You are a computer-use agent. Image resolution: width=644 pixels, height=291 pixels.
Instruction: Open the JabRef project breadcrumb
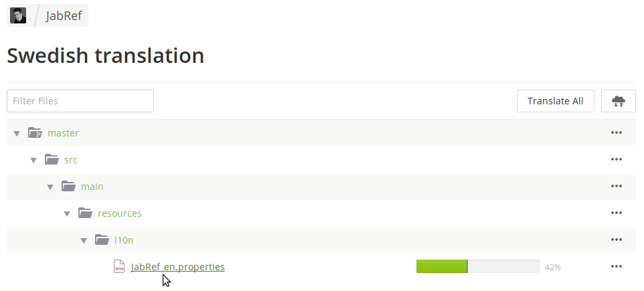(x=64, y=16)
